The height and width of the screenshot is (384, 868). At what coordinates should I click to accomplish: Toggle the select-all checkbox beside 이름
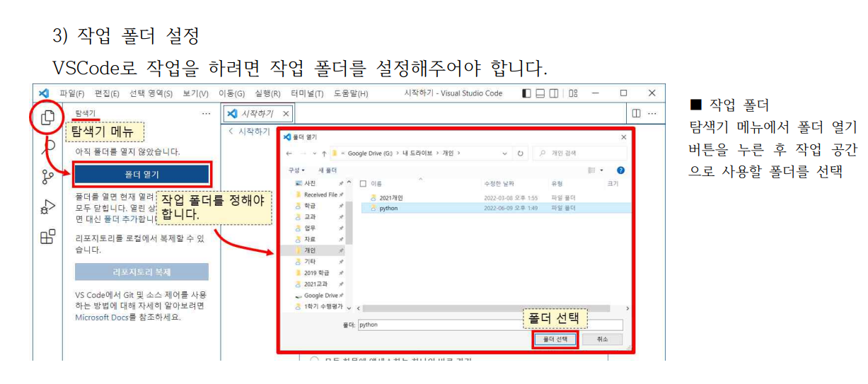click(363, 182)
